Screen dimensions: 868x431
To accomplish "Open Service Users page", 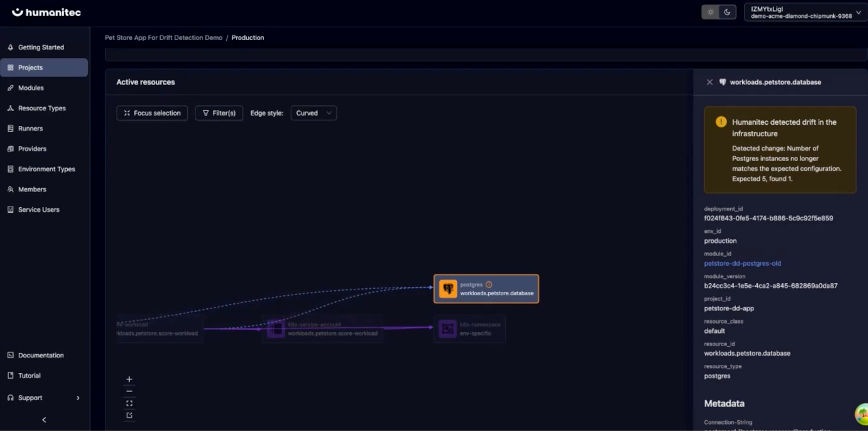I will pos(44,210).
